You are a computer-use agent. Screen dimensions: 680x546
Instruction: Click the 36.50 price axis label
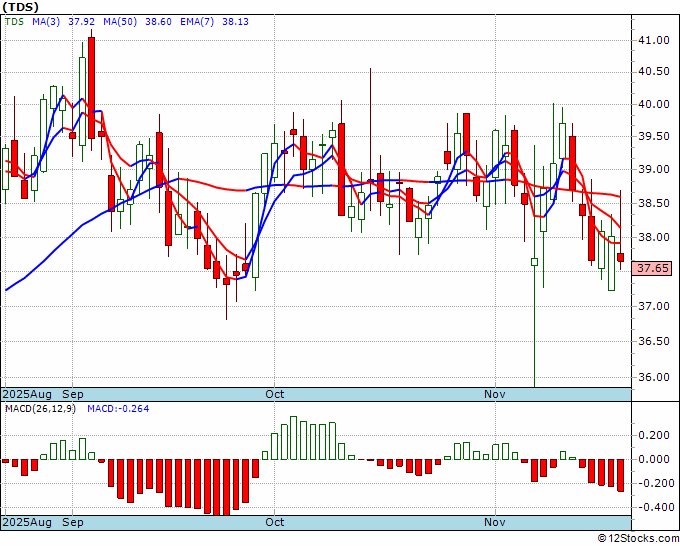pyautogui.click(x=654, y=341)
